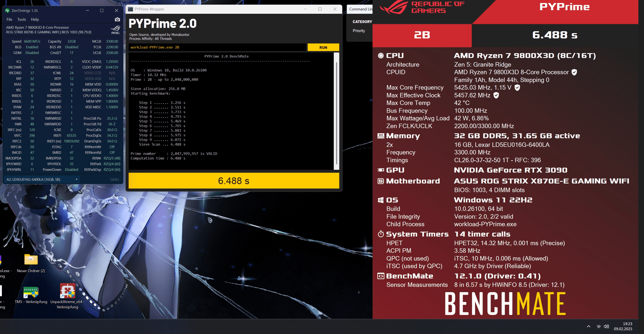Close the PYPrime Wrapper window

(335, 9)
